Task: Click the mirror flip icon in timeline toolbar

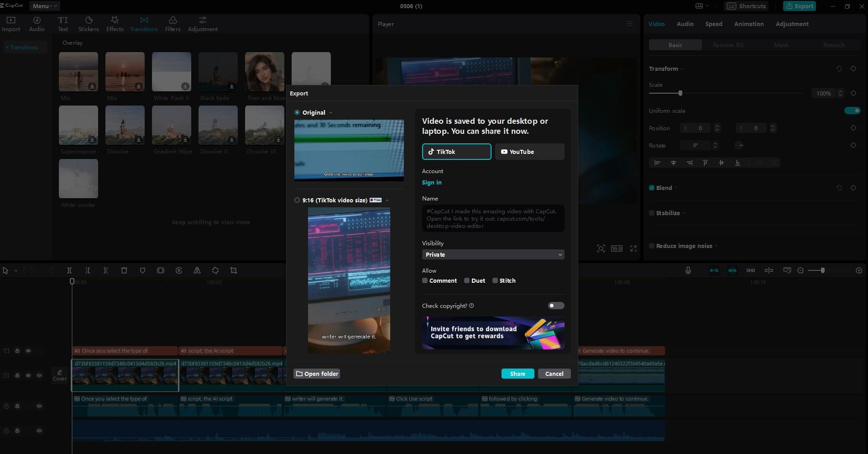Action: coord(197,270)
